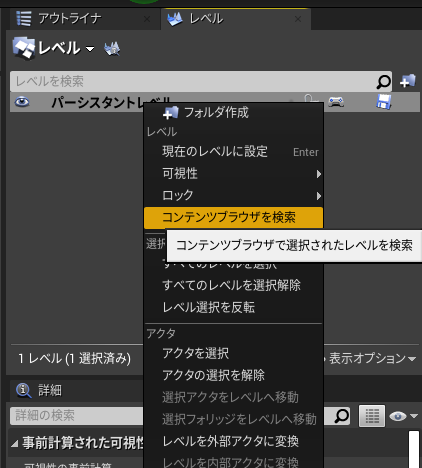The width and height of the screenshot is (422, 468).
Task: Toggle the lock icon in the パーシスタントレベル row
Action: click(x=310, y=99)
